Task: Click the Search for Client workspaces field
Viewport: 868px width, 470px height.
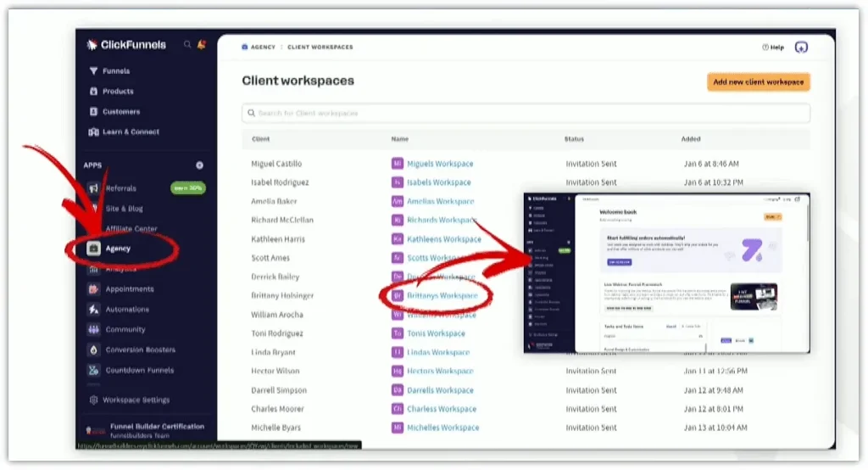Action: pyautogui.click(x=526, y=113)
